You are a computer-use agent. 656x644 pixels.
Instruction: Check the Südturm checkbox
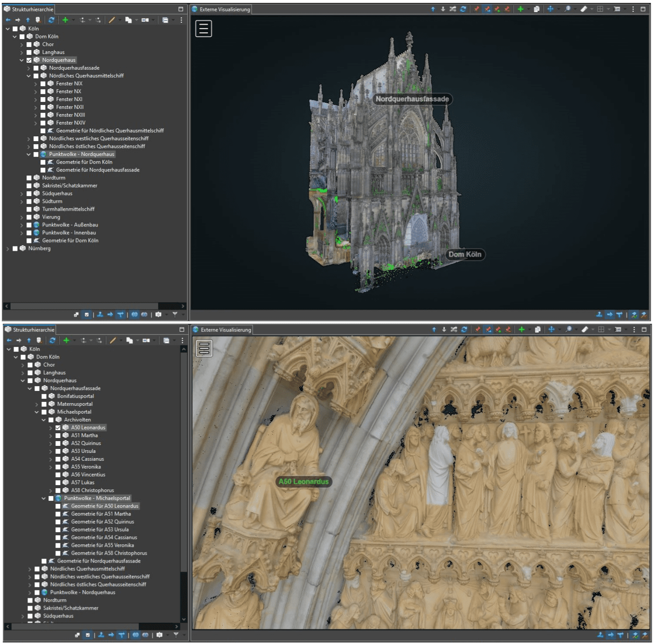pyautogui.click(x=29, y=201)
